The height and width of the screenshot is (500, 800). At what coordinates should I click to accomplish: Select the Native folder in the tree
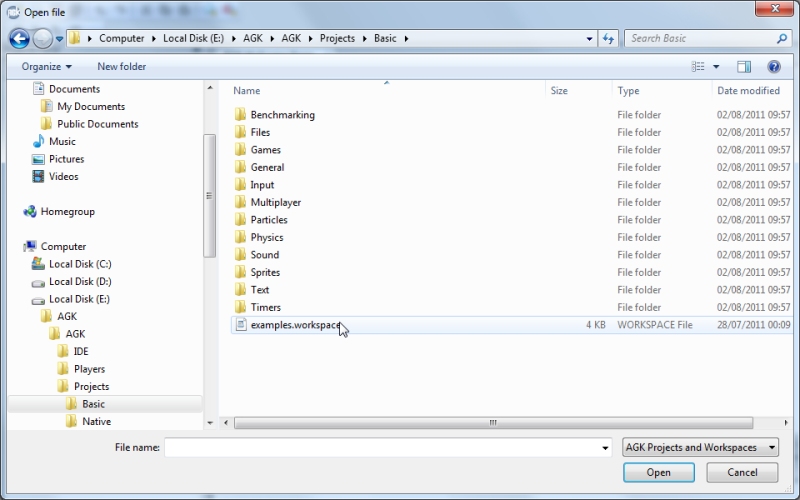pos(96,421)
